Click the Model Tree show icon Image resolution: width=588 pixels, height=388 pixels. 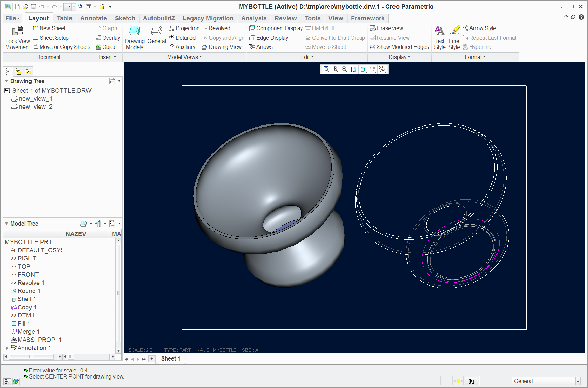83,224
